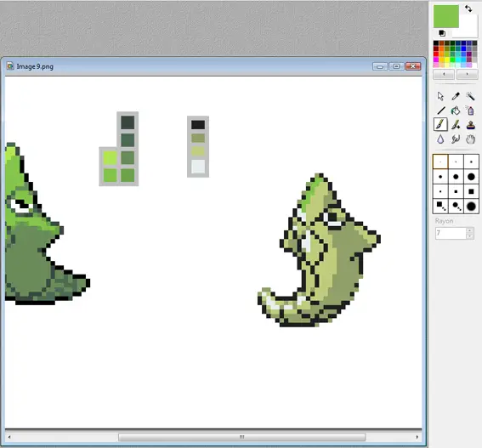Select the Pipette eyedropper tool
This screenshot has width=482, height=448.
pos(456,96)
